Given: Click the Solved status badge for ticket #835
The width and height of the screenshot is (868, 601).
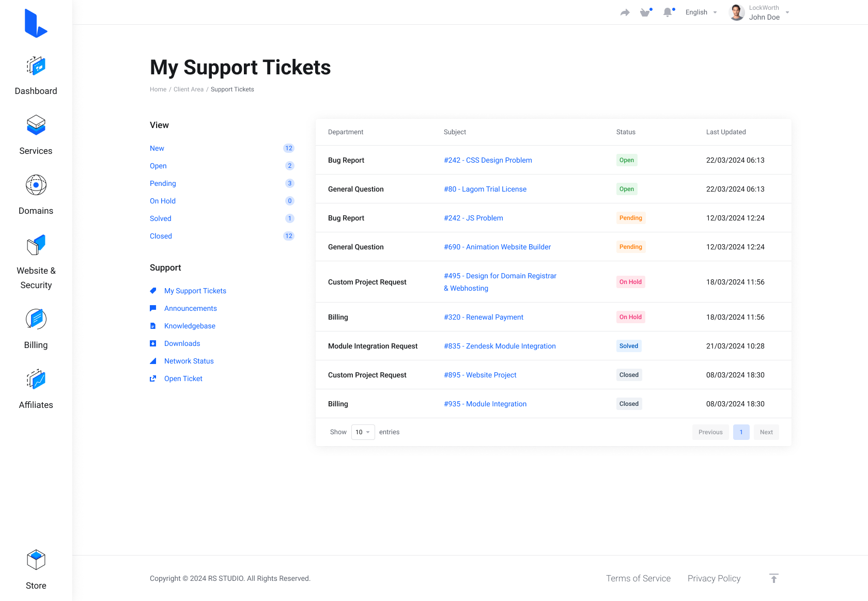Looking at the screenshot, I should point(629,346).
